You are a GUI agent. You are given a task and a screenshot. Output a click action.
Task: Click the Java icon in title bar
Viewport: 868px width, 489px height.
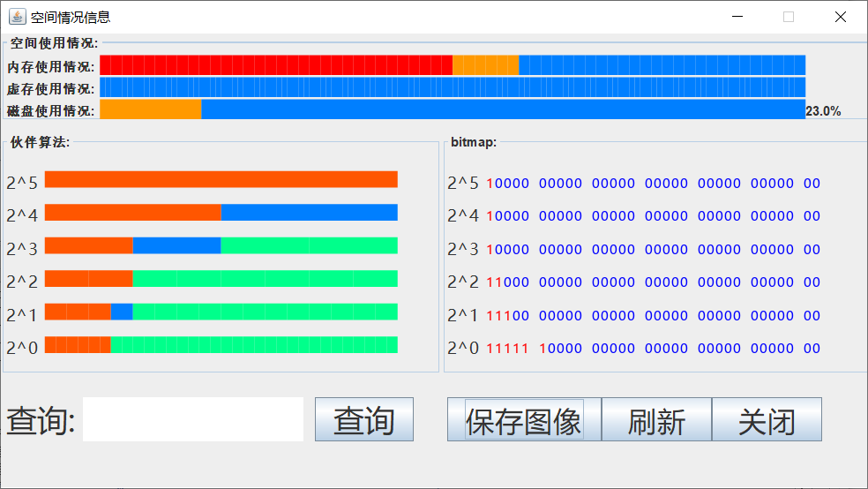click(x=17, y=17)
